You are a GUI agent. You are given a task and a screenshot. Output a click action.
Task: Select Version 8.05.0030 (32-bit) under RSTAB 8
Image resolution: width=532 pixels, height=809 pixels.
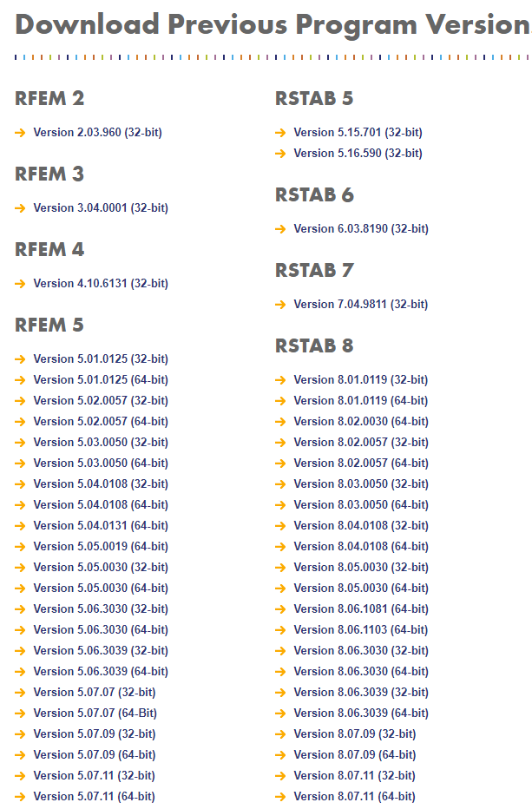pos(361,567)
